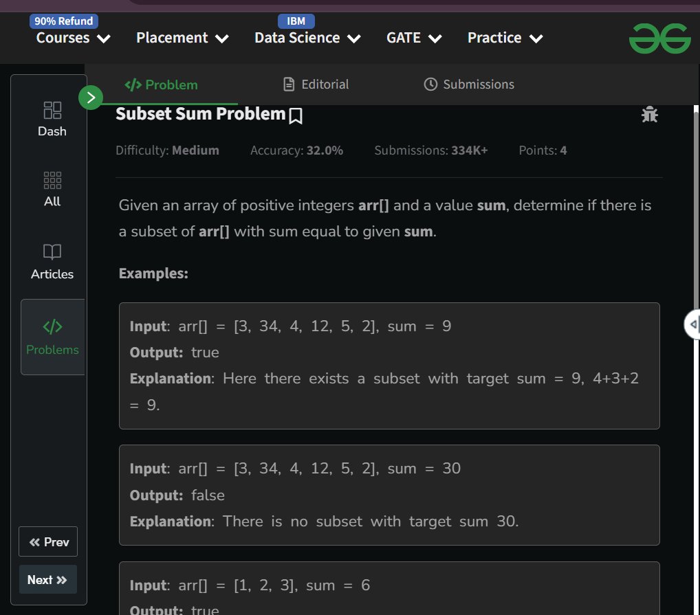Click the explanation 'There is no subset'
700x615 pixels.
(325, 522)
